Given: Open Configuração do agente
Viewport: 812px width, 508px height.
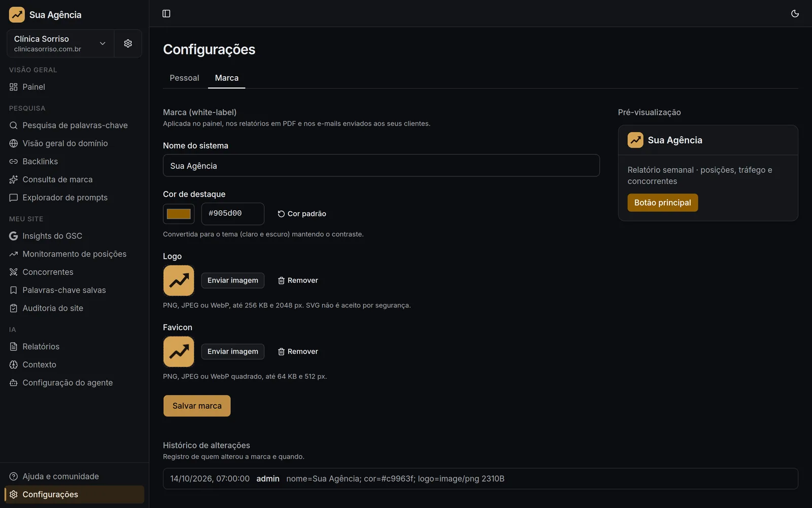Looking at the screenshot, I should pos(74,383).
